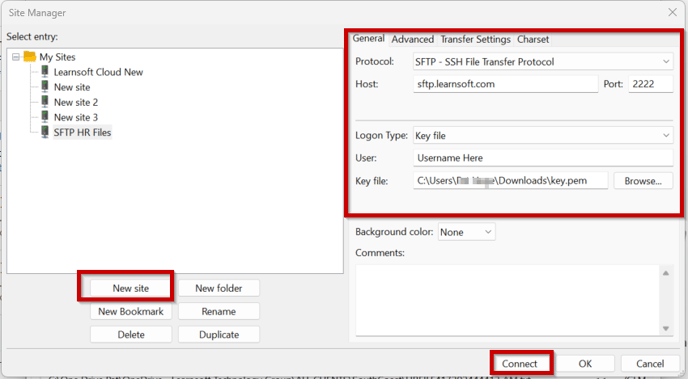Open the Transfer Settings tab
688x379 pixels.
coord(475,39)
